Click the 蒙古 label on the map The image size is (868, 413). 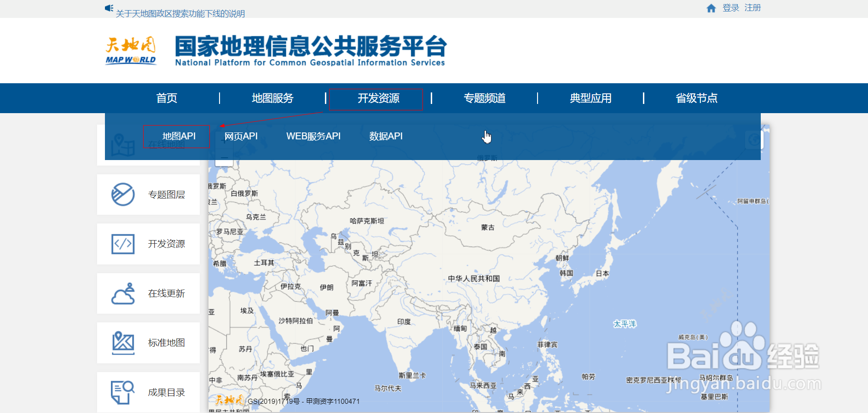pyautogui.click(x=487, y=227)
